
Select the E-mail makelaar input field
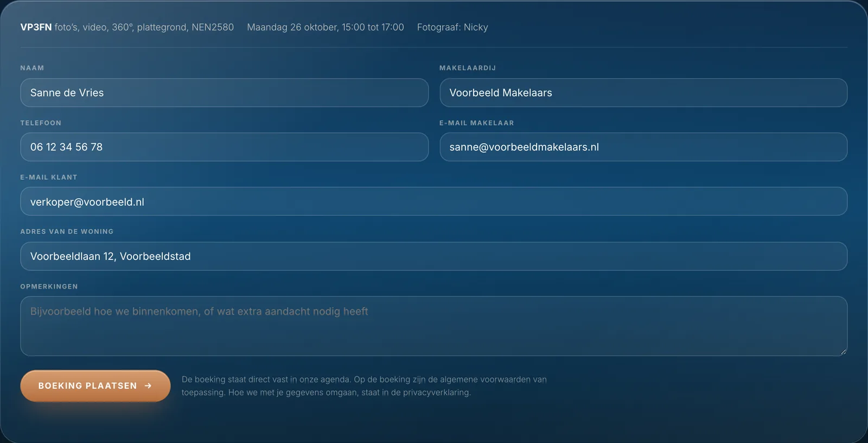[643, 147]
